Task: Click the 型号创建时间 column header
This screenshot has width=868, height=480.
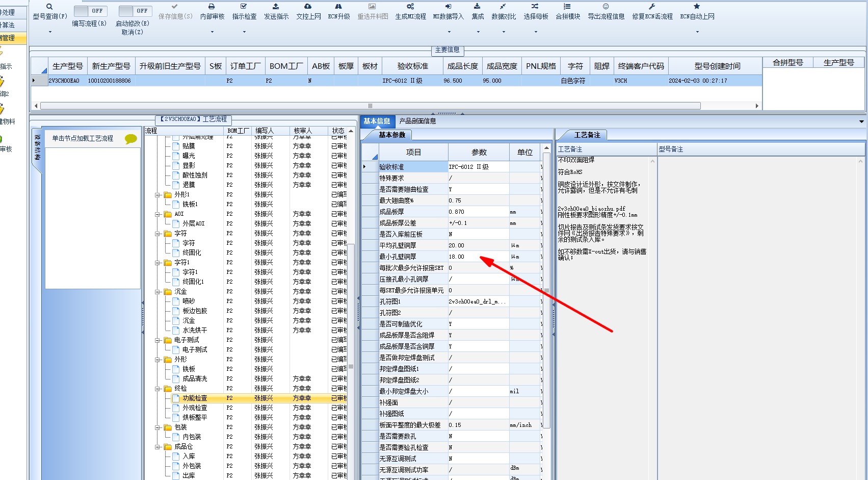Action: coord(717,66)
